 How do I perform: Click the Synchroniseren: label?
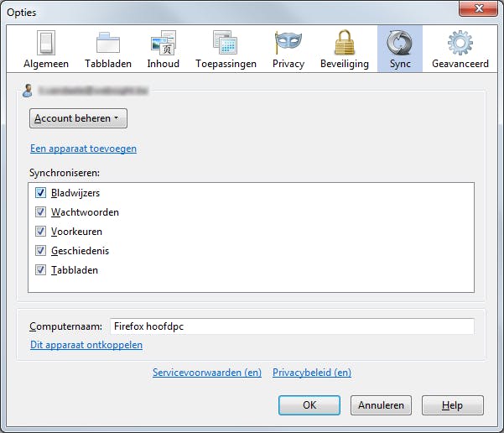coord(65,173)
